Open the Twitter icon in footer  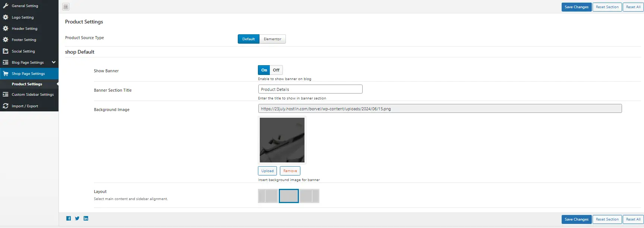pos(77,219)
